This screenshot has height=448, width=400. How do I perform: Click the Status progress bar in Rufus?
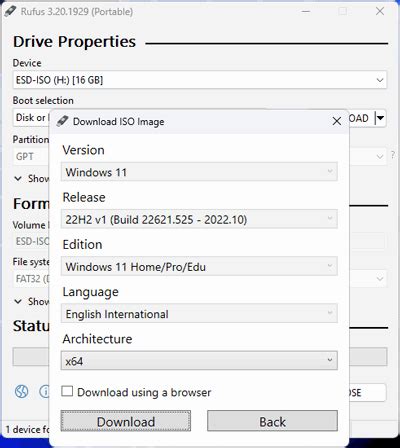tap(31, 357)
